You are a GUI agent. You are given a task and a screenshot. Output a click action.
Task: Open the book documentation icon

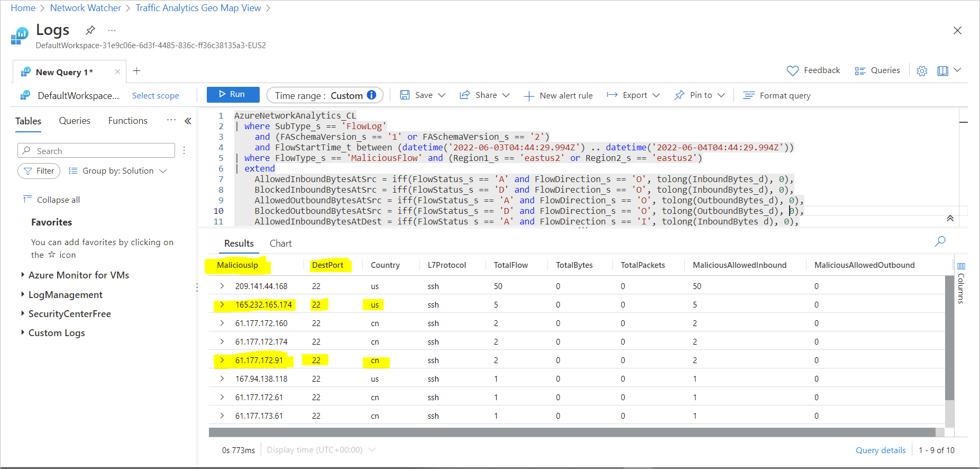[x=942, y=71]
